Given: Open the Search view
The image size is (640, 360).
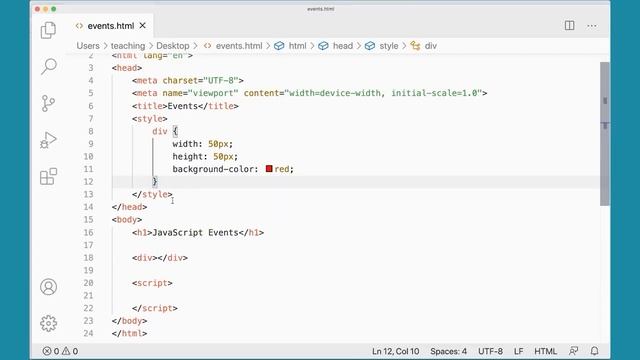Looking at the screenshot, I should 48,66.
